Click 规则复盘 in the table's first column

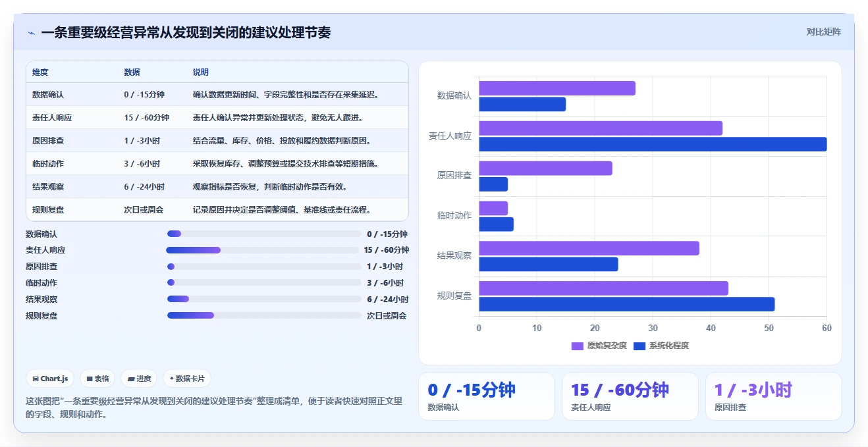point(48,210)
